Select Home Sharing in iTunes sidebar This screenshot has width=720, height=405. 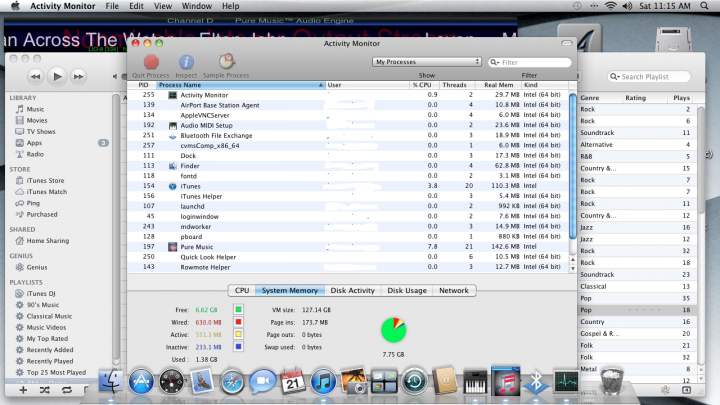47,240
